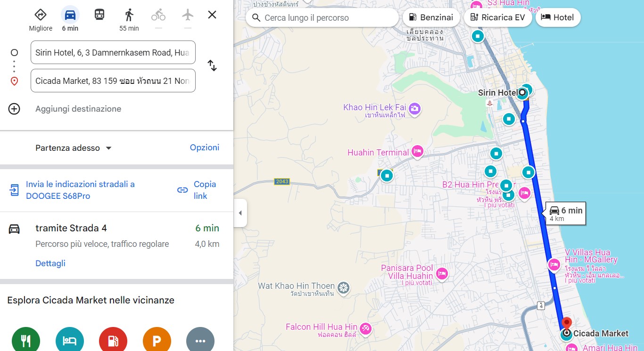
Task: Filter by Benzinai along the route
Action: 431,17
